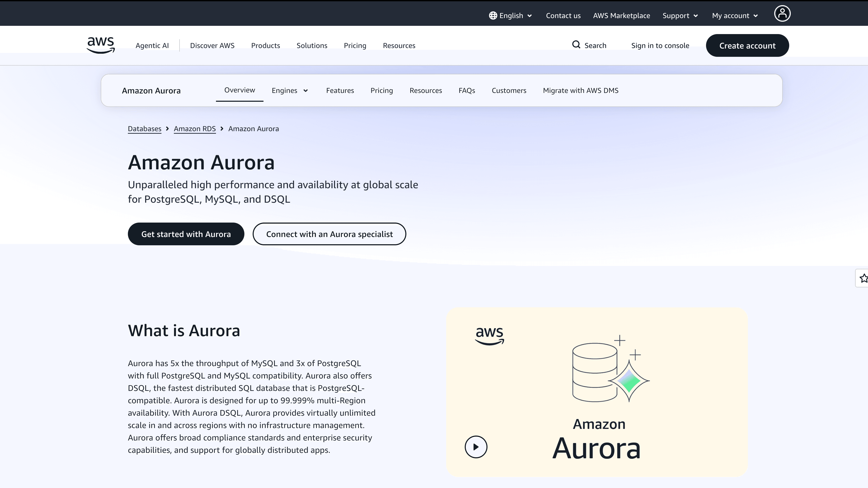Open Pricing in the main AWS navigation
Viewport: 868px width, 488px height.
pos(355,45)
